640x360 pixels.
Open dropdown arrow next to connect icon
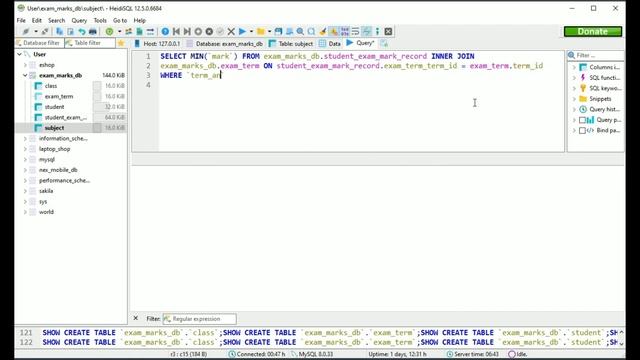pos(36,31)
